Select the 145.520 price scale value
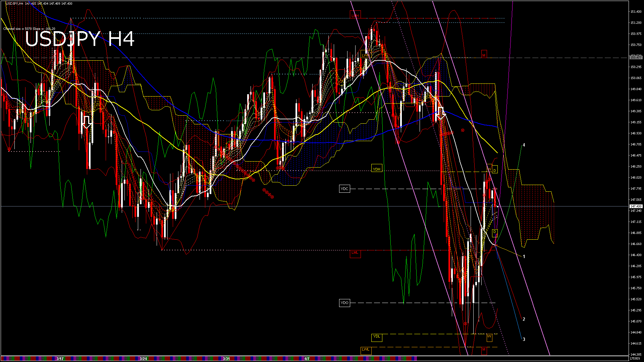The height and width of the screenshot is (362, 644). click(636, 299)
